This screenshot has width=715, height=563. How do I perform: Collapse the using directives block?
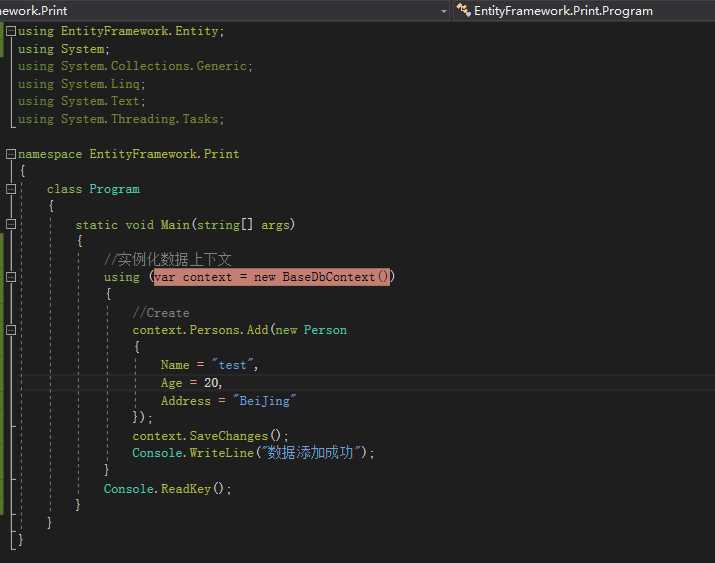11,31
